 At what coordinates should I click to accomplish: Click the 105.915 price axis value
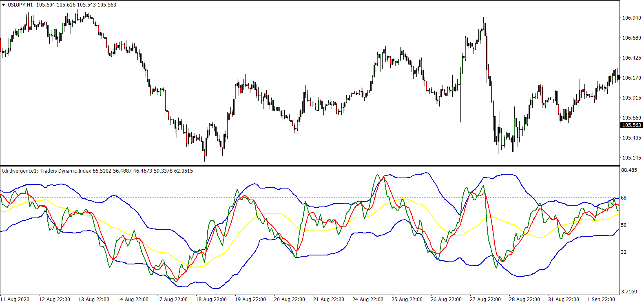coord(631,98)
